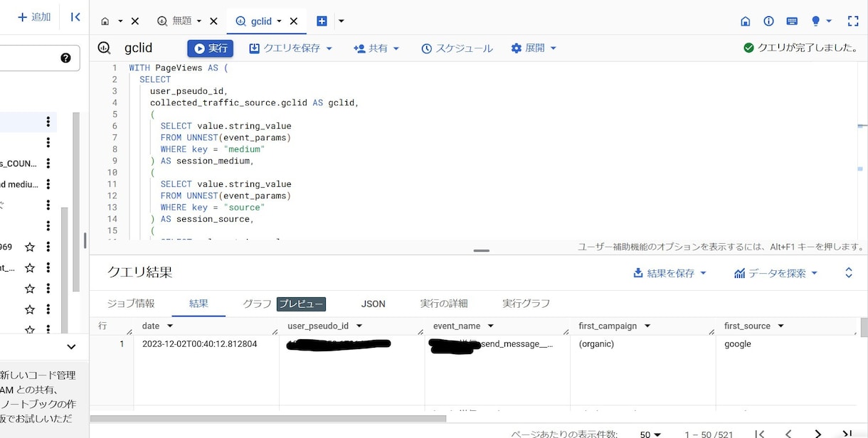
Task: Star the item ending in t_...
Action: (30, 268)
